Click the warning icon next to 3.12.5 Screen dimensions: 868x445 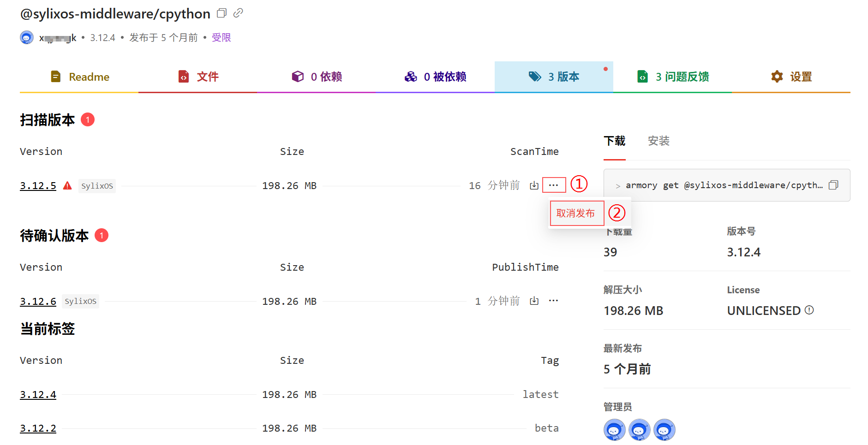coord(67,186)
